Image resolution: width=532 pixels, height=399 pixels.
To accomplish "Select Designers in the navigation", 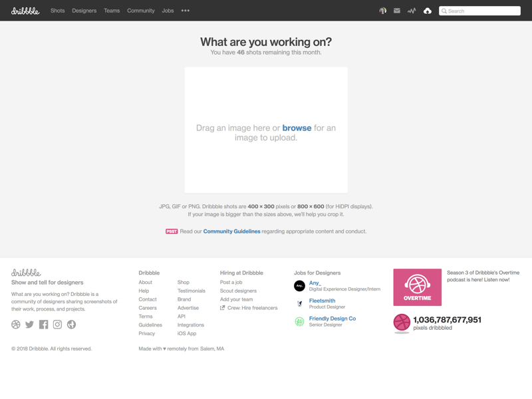I will pyautogui.click(x=84, y=11).
